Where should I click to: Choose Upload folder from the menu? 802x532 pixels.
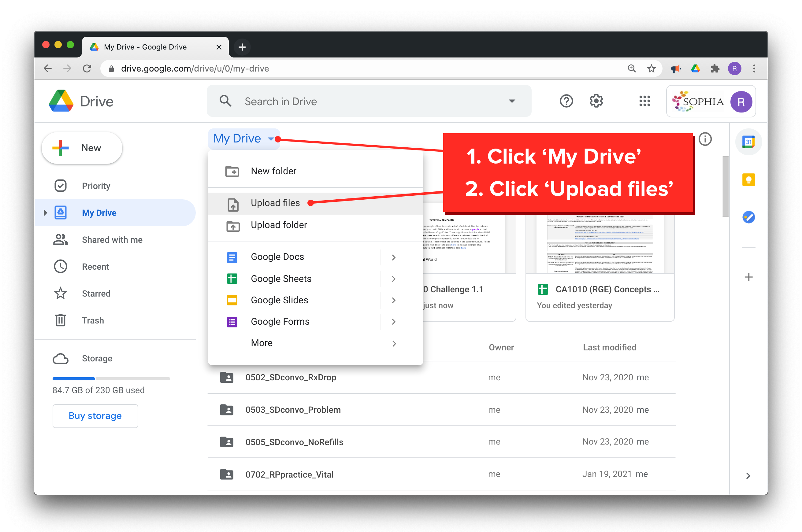click(315, 225)
